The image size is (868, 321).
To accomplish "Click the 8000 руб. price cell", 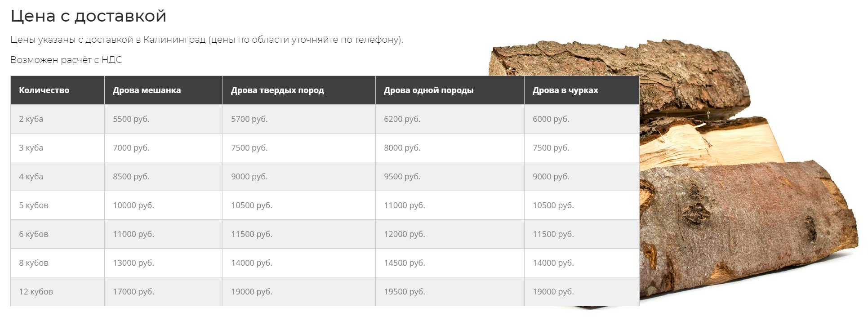I will point(450,148).
